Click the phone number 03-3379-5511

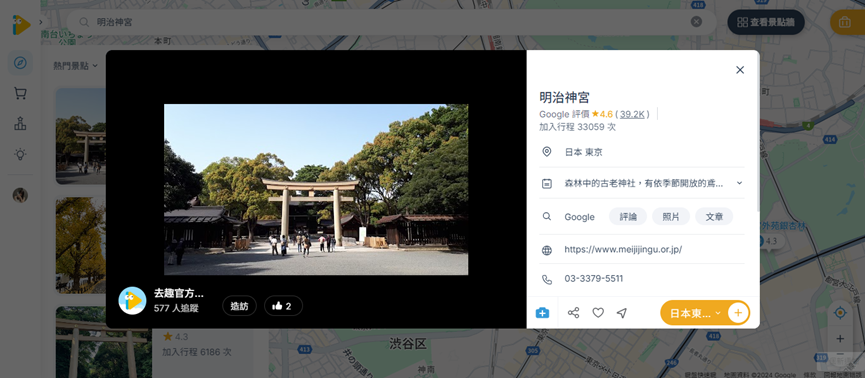pyautogui.click(x=594, y=279)
